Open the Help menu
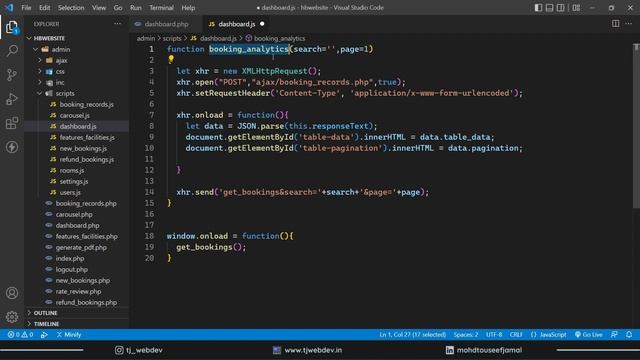The image size is (640, 360). tap(188, 8)
